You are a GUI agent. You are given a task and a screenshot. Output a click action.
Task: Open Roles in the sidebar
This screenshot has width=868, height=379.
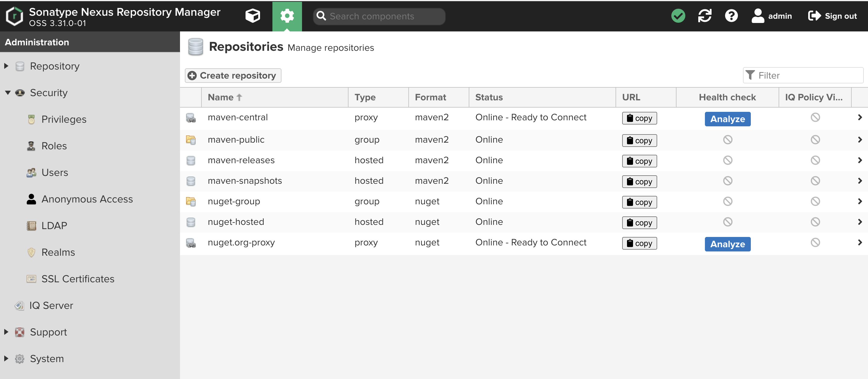54,146
